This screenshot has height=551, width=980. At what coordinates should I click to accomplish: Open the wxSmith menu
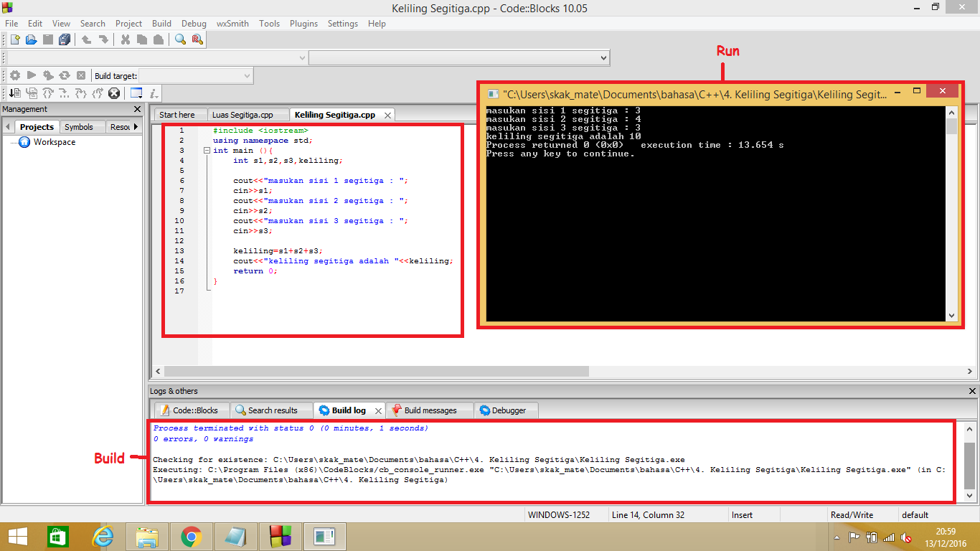232,24
